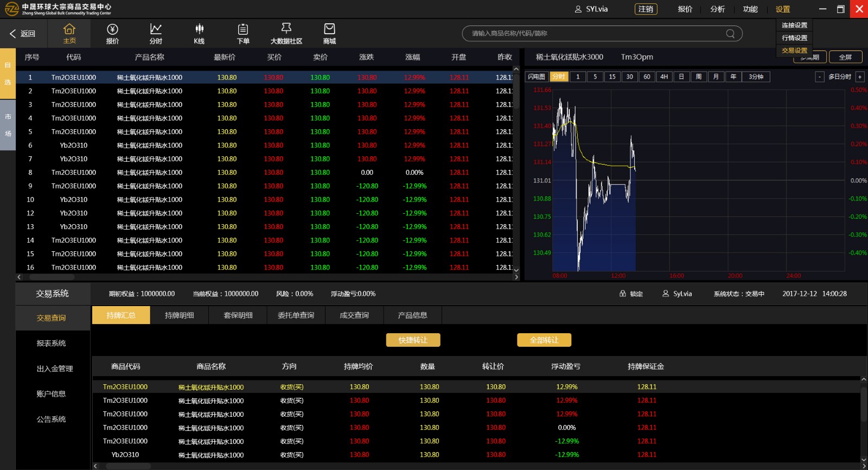This screenshot has height=470, width=868.
Task: Select the 5 minute chart period
Action: (x=595, y=77)
